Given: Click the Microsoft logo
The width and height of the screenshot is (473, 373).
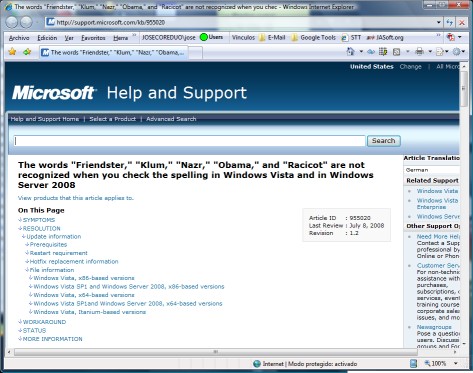Looking at the screenshot, I should pyautogui.click(x=54, y=93).
